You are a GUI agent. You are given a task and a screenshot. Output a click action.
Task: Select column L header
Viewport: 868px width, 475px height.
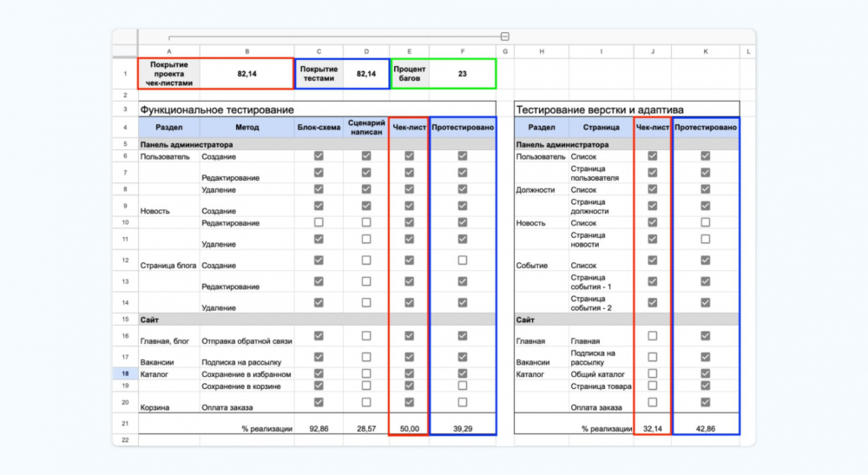tap(748, 51)
